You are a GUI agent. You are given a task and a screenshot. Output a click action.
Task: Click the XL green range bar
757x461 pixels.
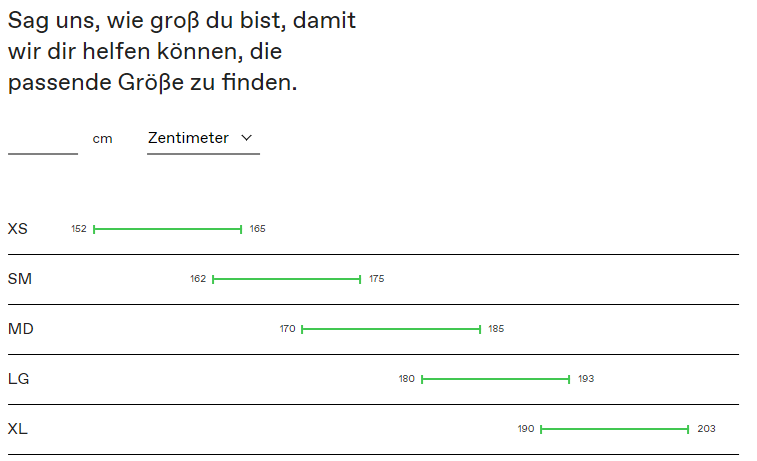tap(615, 429)
